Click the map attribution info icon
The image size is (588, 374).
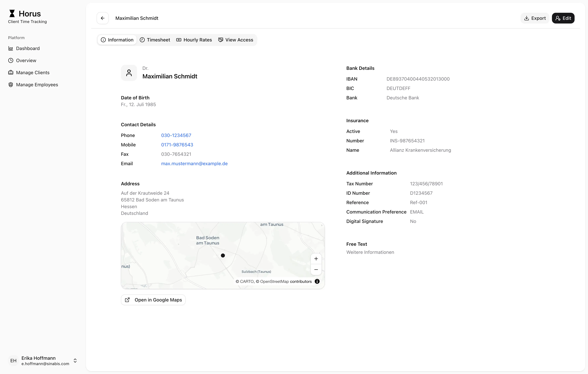[317, 281]
